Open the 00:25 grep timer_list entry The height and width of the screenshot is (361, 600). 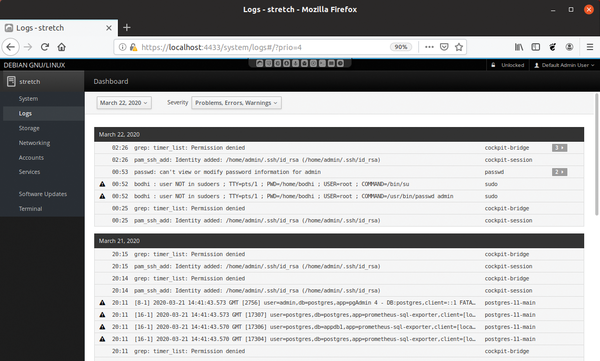click(339, 209)
